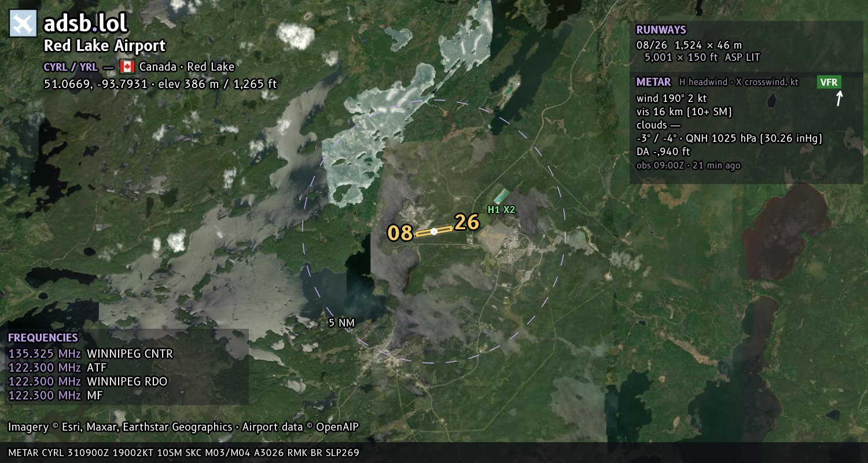The height and width of the screenshot is (463, 868).
Task: Click the vis 16 km visibility reading
Action: [684, 112]
